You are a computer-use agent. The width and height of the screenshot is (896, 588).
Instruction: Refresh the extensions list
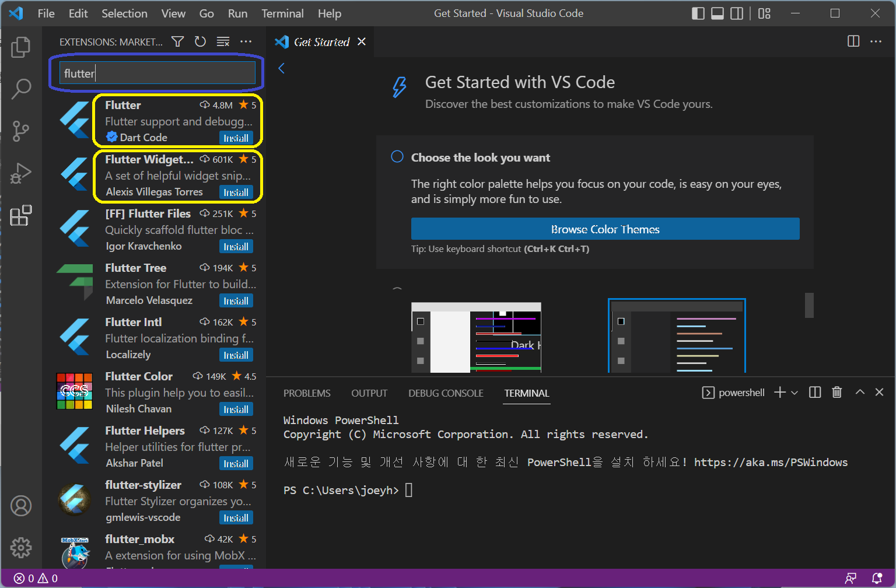[200, 41]
